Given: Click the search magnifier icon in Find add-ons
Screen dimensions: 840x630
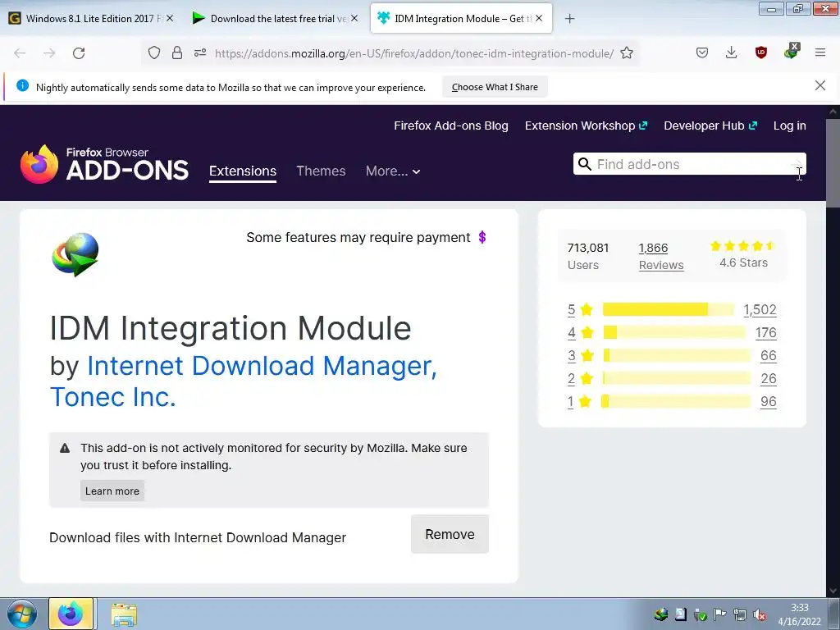Looking at the screenshot, I should 585,164.
